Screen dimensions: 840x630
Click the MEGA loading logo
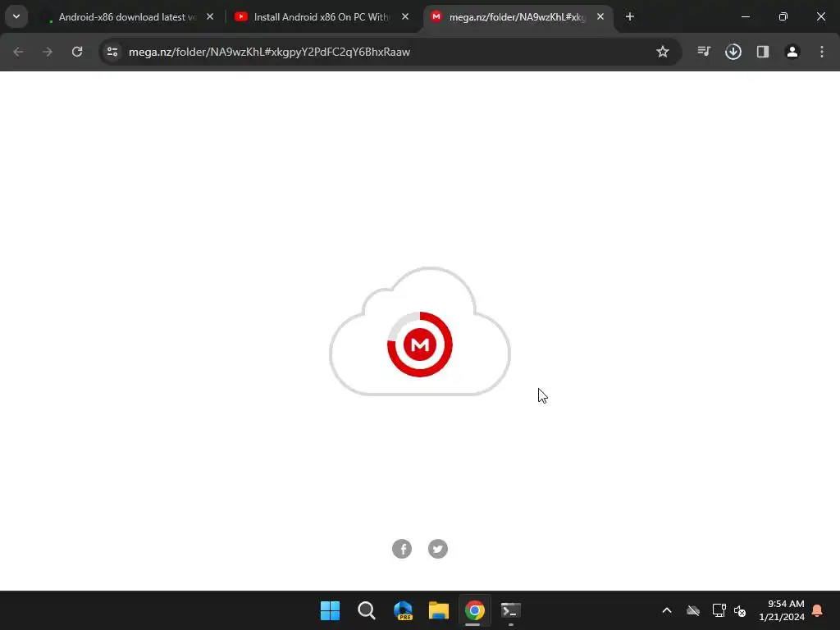(x=420, y=345)
